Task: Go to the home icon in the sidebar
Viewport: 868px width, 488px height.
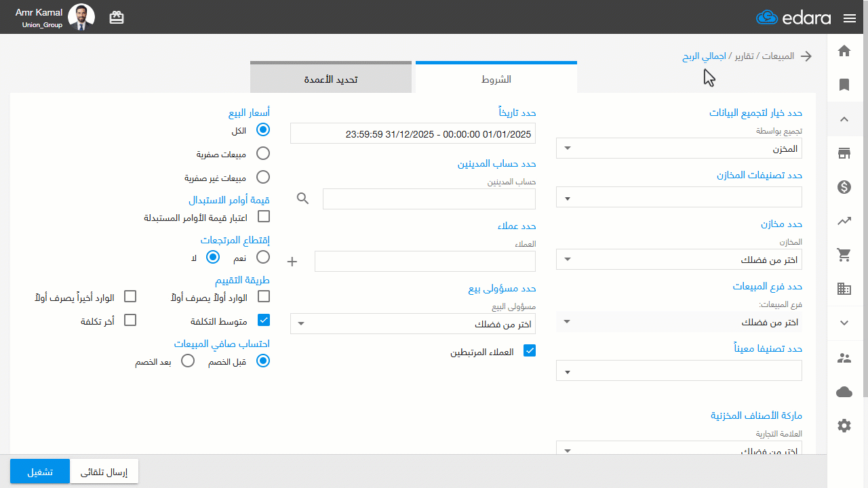Action: click(x=844, y=51)
